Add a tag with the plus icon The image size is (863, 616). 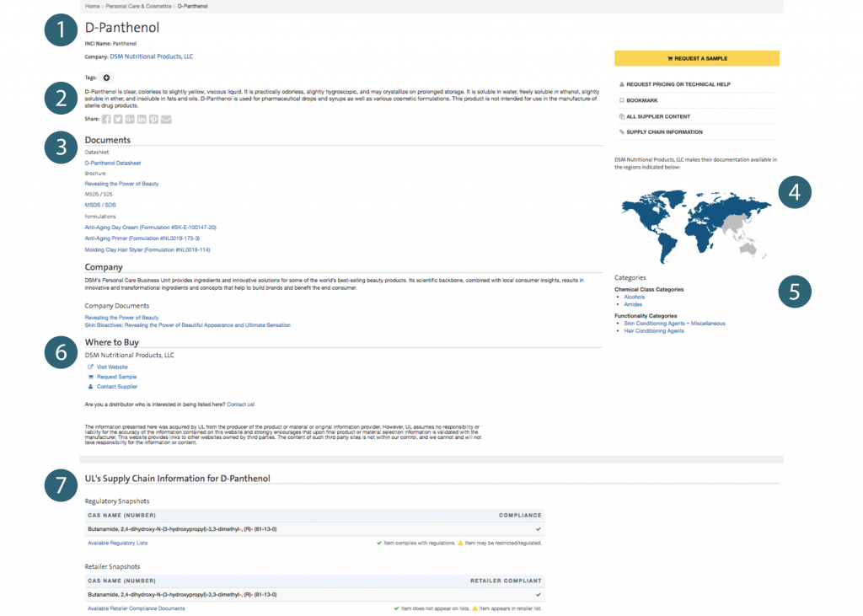(x=106, y=78)
